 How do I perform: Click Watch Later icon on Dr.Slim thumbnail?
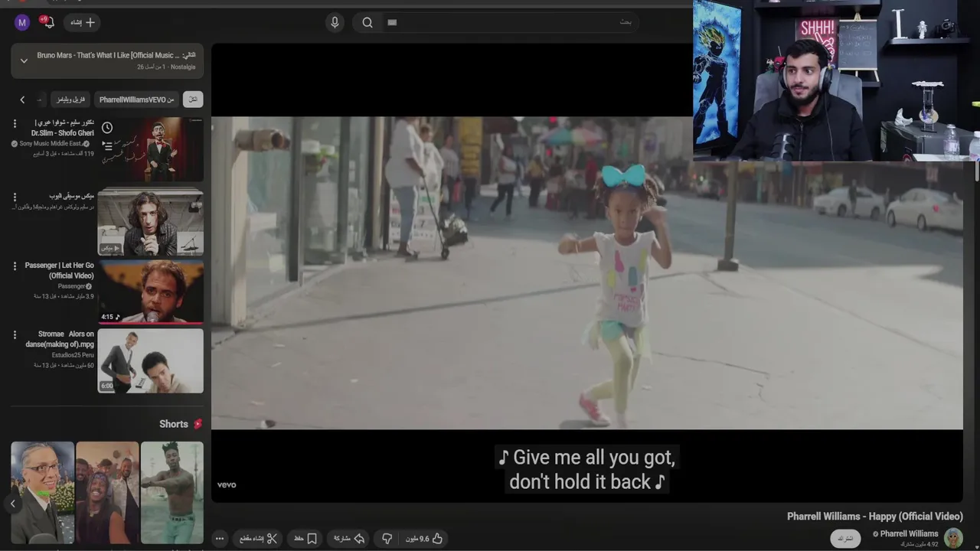[107, 128]
